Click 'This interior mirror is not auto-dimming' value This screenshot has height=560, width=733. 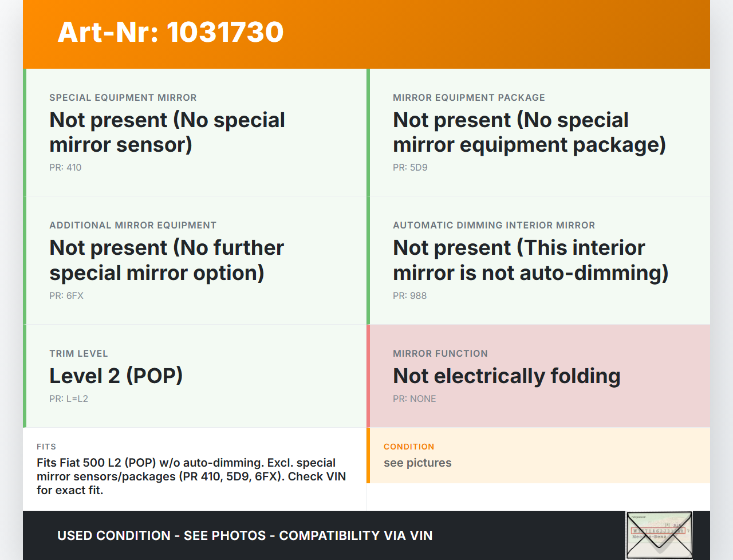(530, 260)
